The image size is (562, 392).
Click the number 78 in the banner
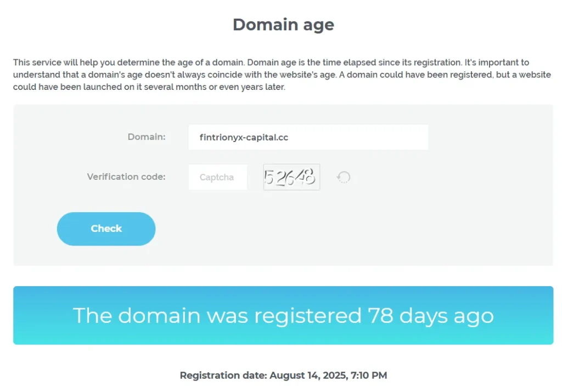click(x=380, y=315)
